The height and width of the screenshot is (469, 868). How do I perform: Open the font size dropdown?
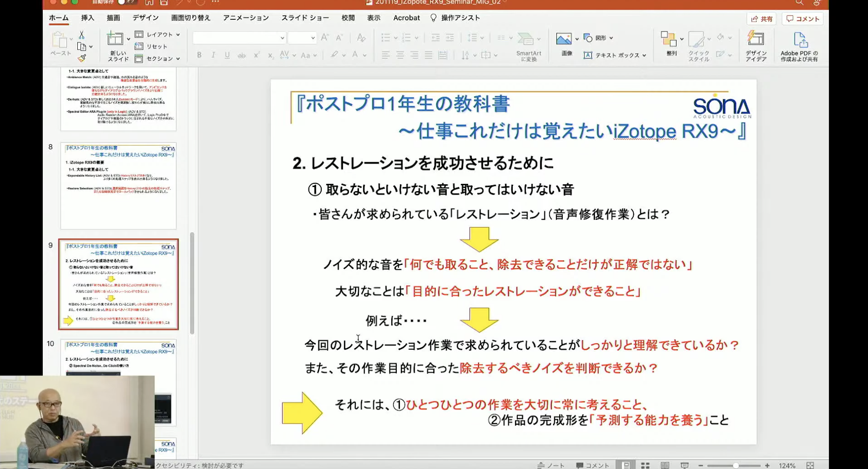tap(312, 38)
